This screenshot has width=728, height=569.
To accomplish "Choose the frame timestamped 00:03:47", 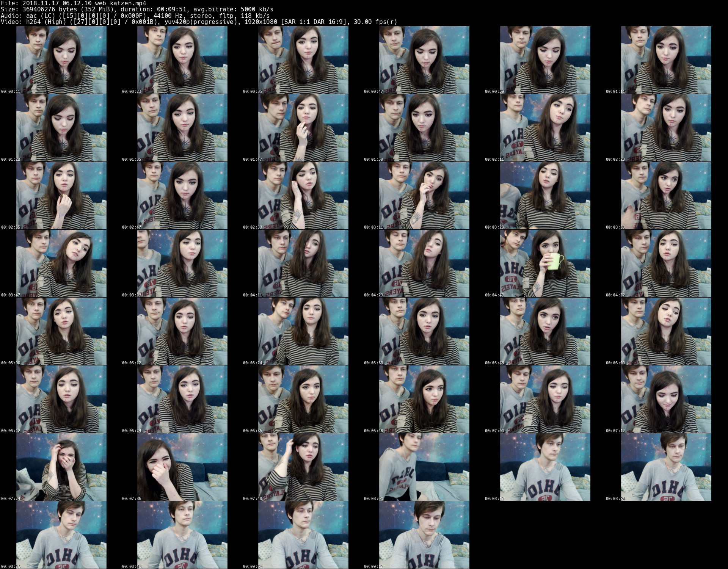I will [61, 263].
